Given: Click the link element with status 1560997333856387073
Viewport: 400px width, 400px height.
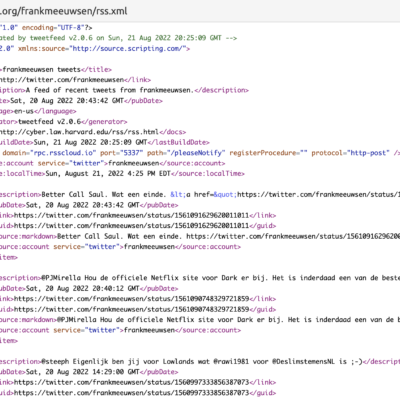Looking at the screenshot, I should pyautogui.click(x=138, y=382).
